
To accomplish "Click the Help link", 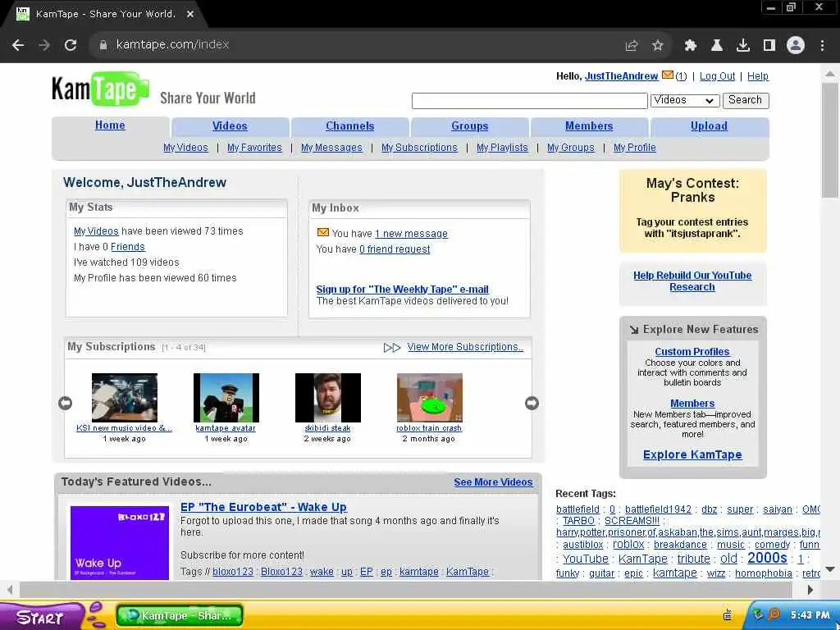I will coord(757,76).
